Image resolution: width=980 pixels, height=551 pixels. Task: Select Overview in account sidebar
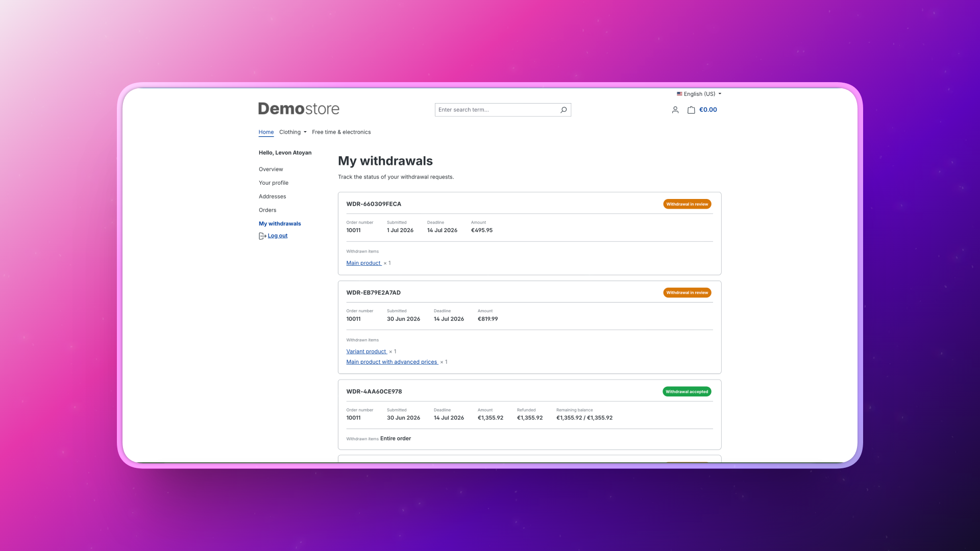[271, 169]
